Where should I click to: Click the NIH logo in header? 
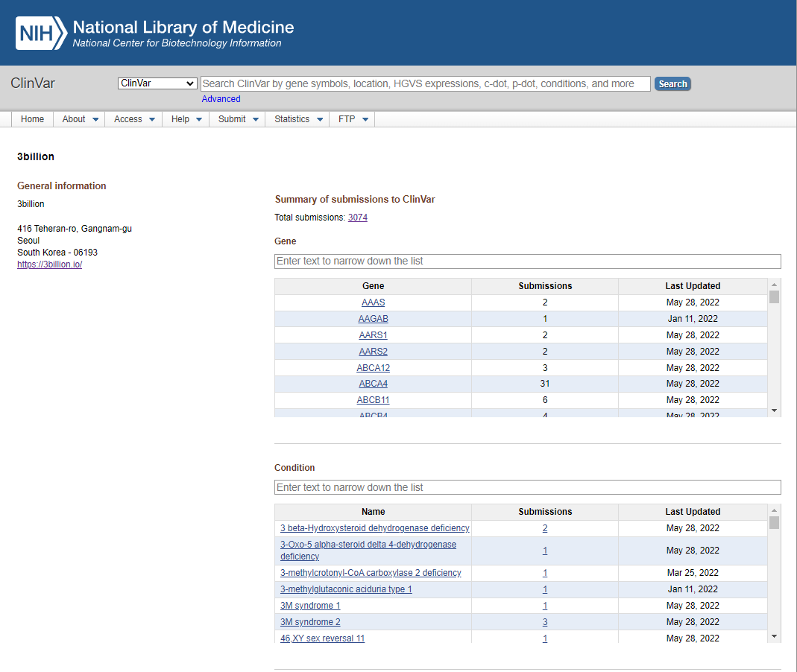pos(40,34)
